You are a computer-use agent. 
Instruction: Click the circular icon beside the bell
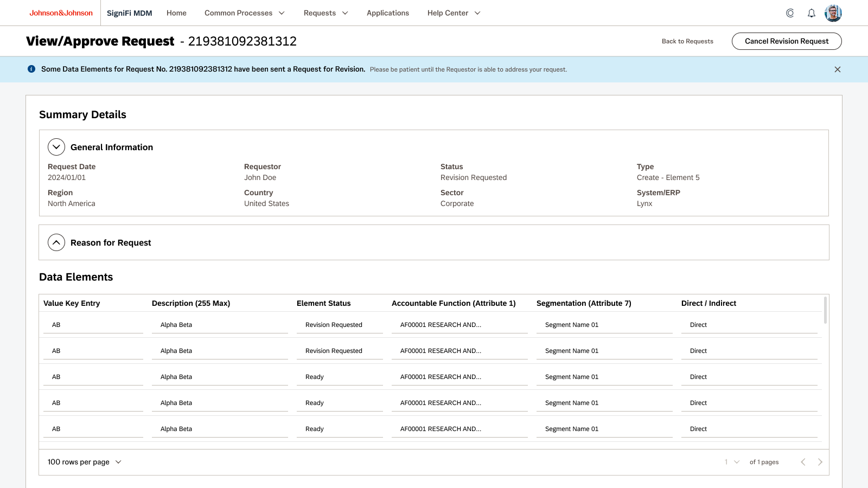click(790, 13)
